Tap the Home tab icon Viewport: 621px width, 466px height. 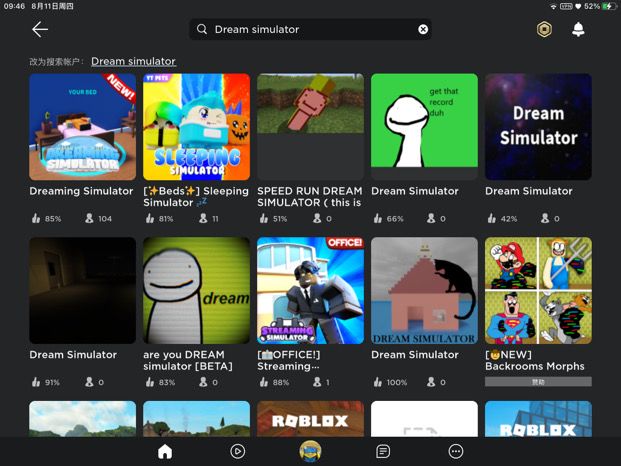[x=165, y=451]
